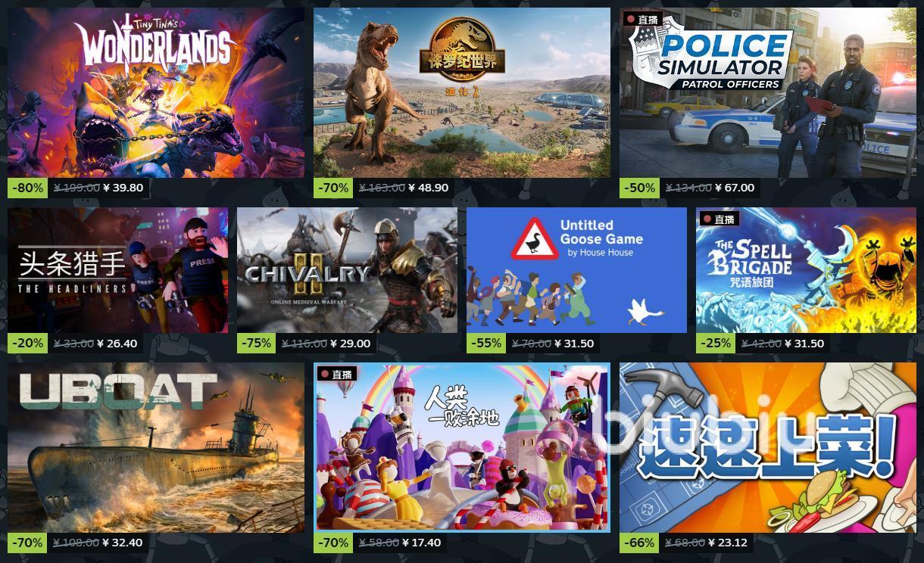Open Jurassic World Evolution 2 dinosaur capsule
The width and height of the screenshot is (924, 563).
click(x=462, y=92)
